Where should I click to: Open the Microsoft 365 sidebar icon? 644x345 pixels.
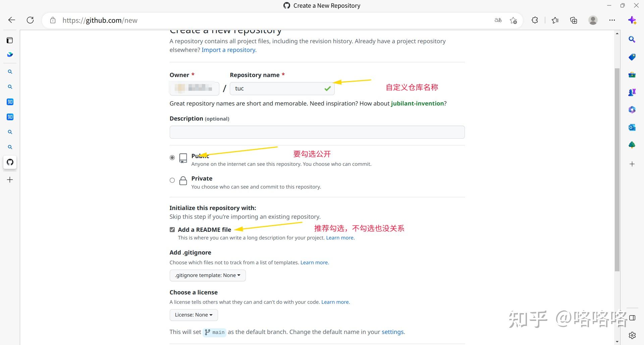tap(632, 109)
